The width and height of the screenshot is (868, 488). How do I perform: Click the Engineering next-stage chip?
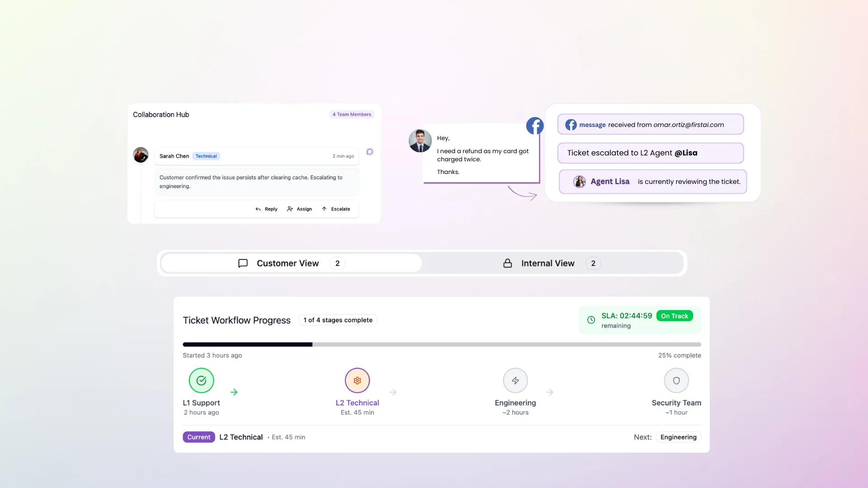pyautogui.click(x=678, y=437)
